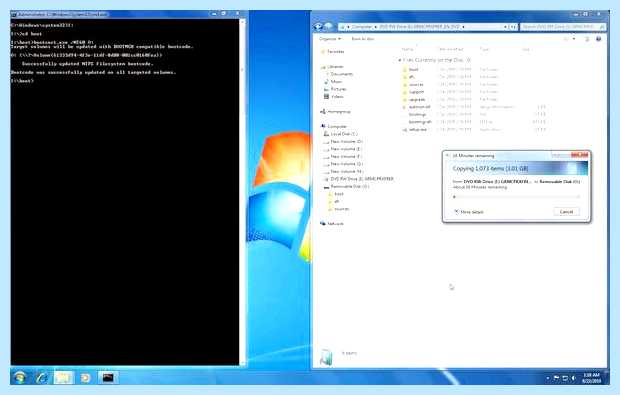Click Command Prompt taskbar button

tap(108, 378)
